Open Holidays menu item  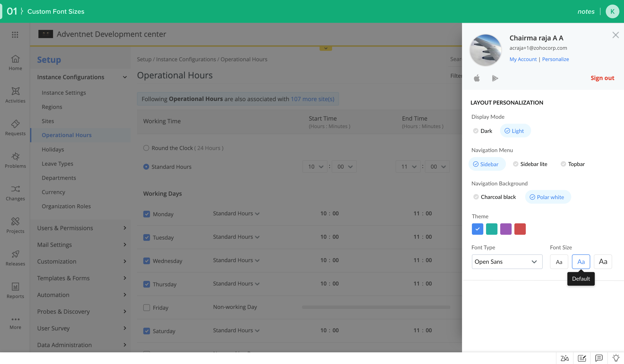53,150
